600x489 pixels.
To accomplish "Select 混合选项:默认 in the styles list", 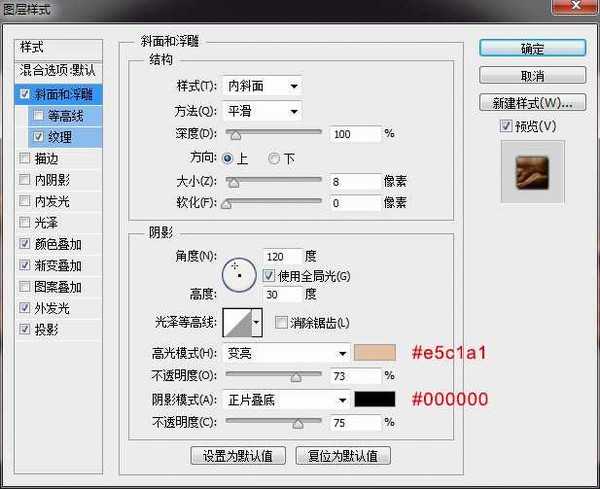I will pyautogui.click(x=59, y=70).
